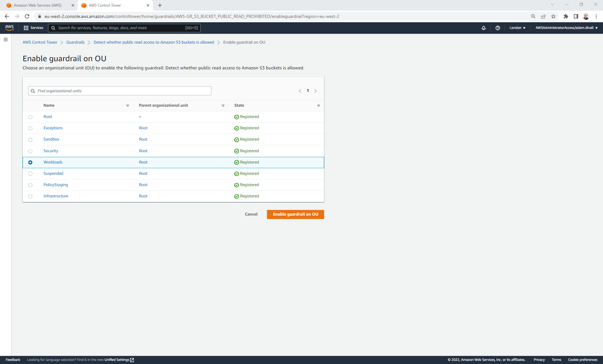The height and width of the screenshot is (364, 603).
Task: Open the Name column filter dropdown
Action: pos(128,106)
